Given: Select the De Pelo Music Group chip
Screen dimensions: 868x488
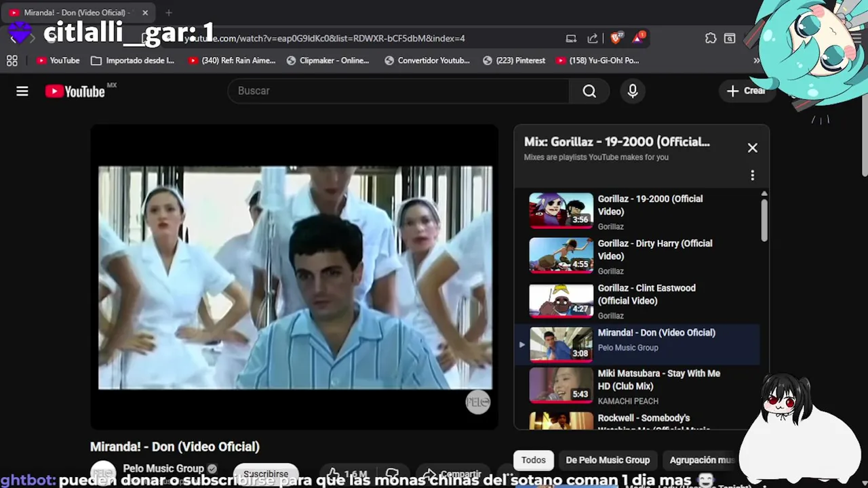Looking at the screenshot, I should (x=608, y=460).
